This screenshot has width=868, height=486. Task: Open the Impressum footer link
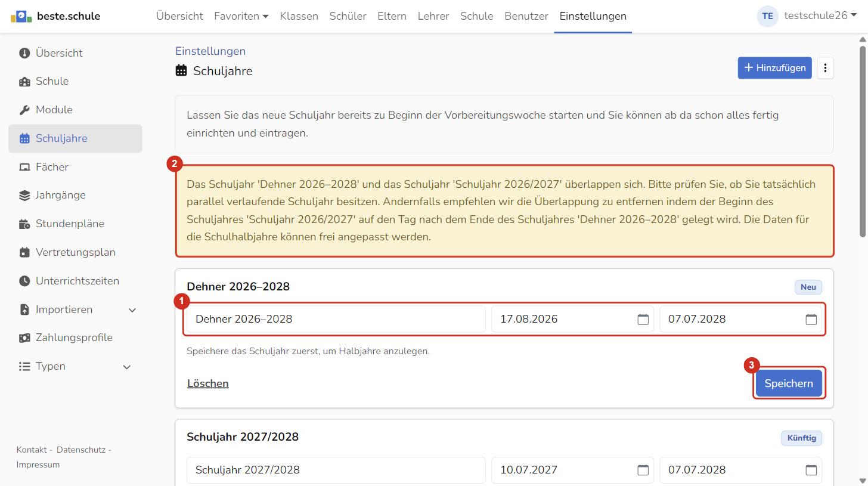click(x=38, y=465)
